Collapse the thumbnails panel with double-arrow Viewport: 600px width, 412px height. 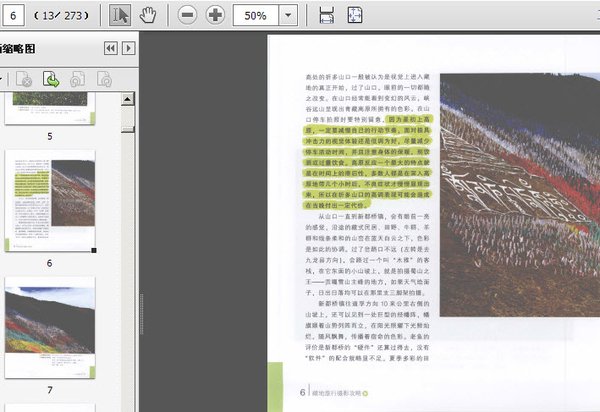coord(110,48)
